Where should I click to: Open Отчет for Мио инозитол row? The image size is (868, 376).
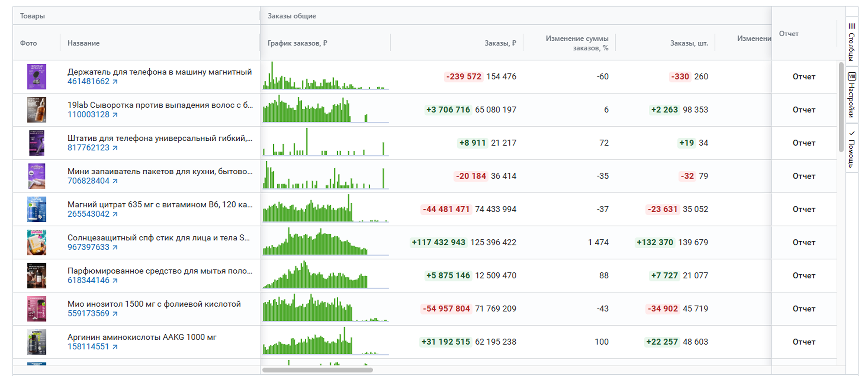[x=804, y=308]
